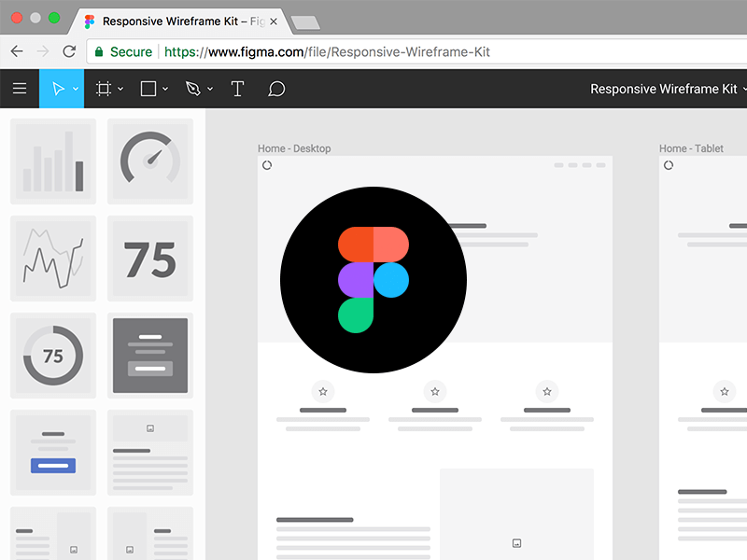Select the Home - Desktop frame label
Viewport: 747px width, 560px height.
point(294,148)
